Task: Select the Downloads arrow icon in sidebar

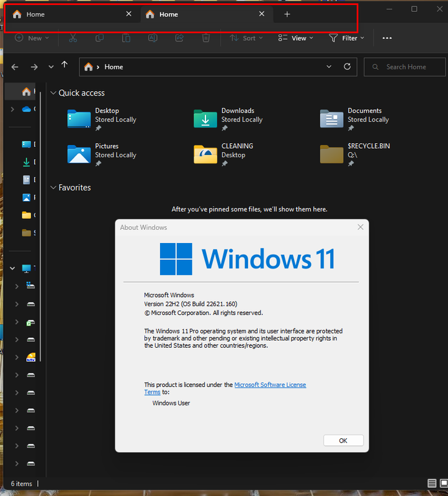Action: click(26, 162)
